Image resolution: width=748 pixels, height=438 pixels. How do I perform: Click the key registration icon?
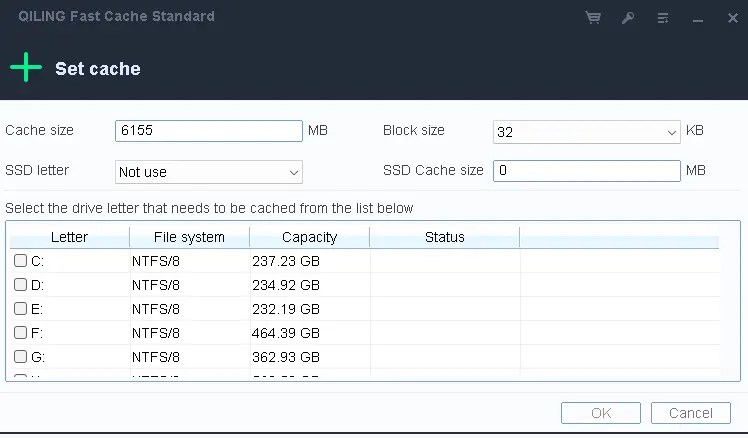click(x=627, y=18)
